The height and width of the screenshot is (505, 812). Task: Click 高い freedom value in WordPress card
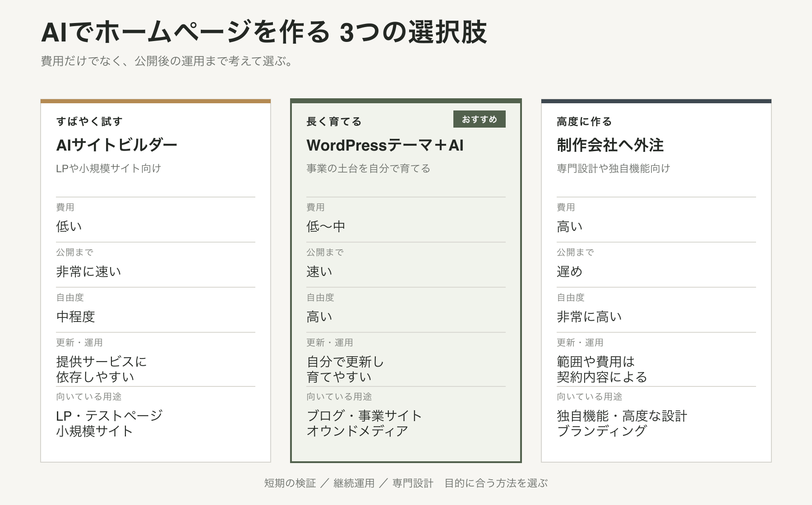coord(319,317)
